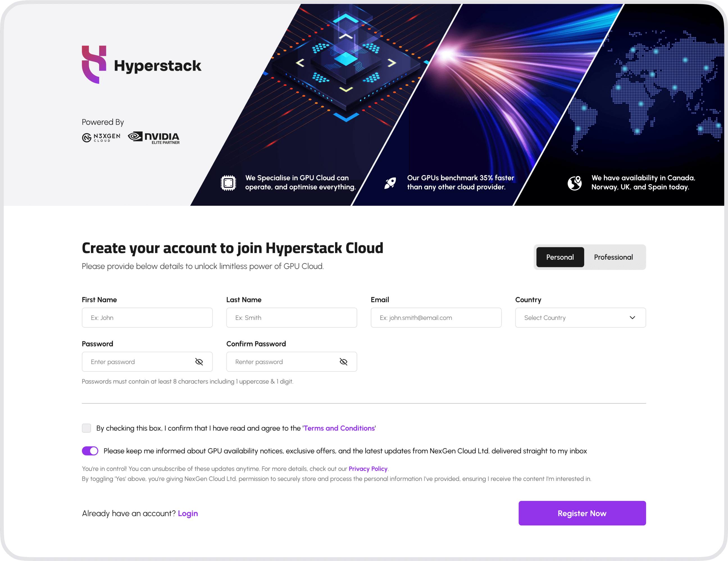This screenshot has height=561, width=728.
Task: Open the Terms and Conditions link
Action: pyautogui.click(x=339, y=428)
